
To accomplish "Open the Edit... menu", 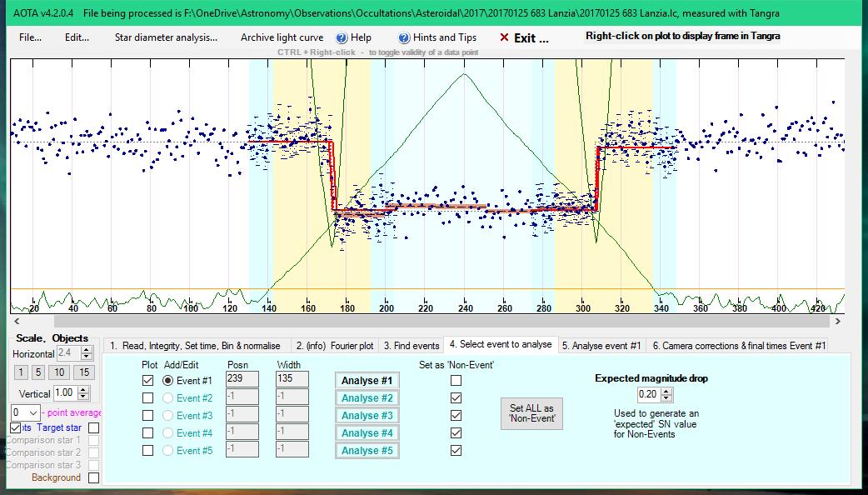I will (77, 37).
